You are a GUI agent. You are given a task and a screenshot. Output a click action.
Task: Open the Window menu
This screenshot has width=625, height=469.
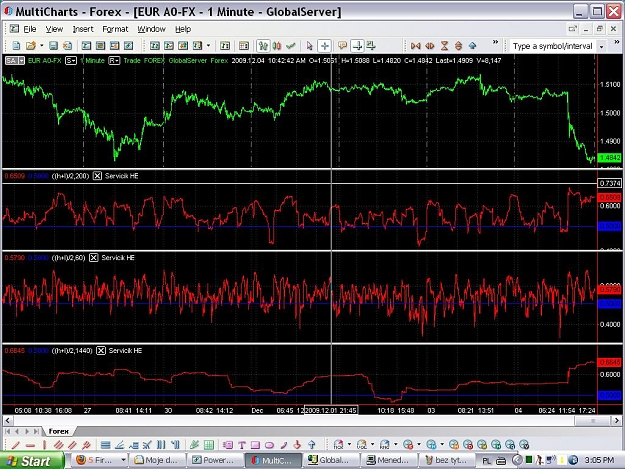[x=151, y=29]
